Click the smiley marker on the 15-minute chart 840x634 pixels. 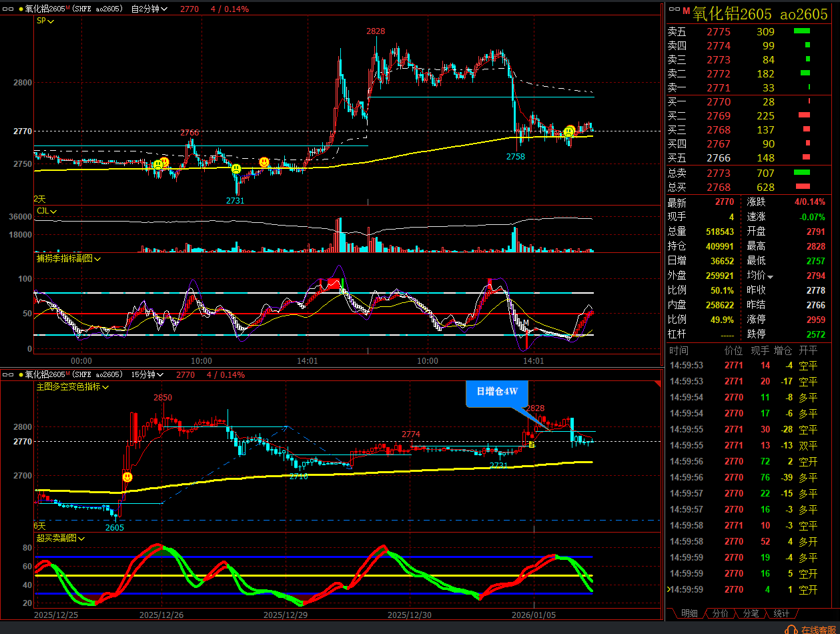coord(127,477)
